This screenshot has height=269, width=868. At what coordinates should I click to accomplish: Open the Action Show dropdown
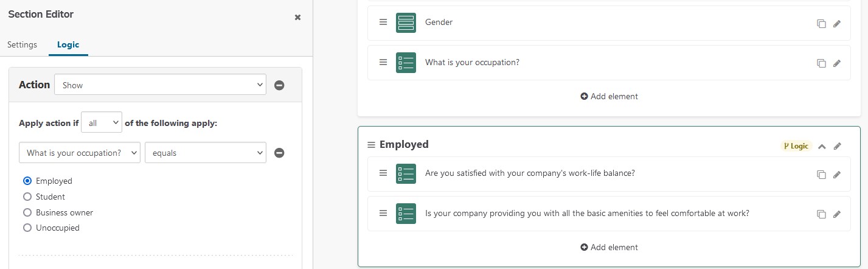(160, 85)
